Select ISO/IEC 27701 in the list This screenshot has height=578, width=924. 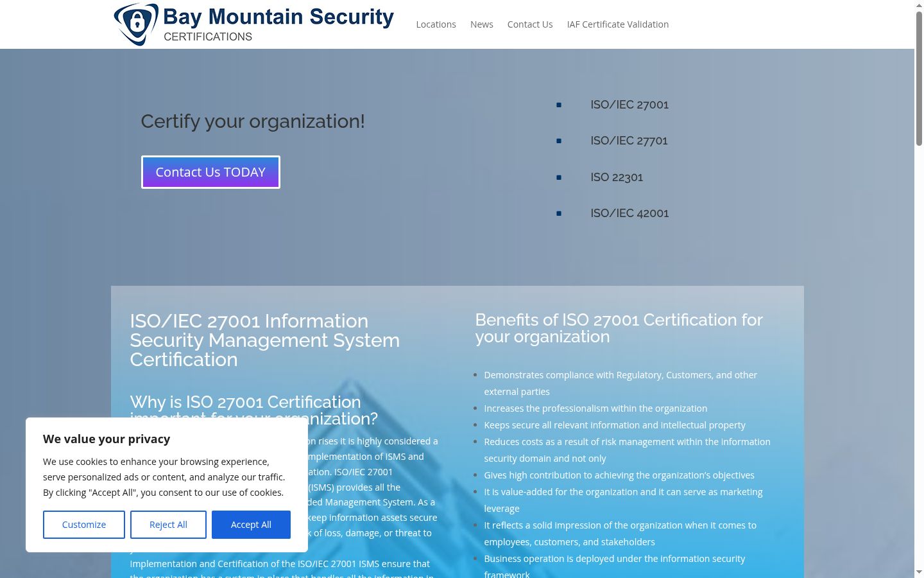click(x=629, y=141)
